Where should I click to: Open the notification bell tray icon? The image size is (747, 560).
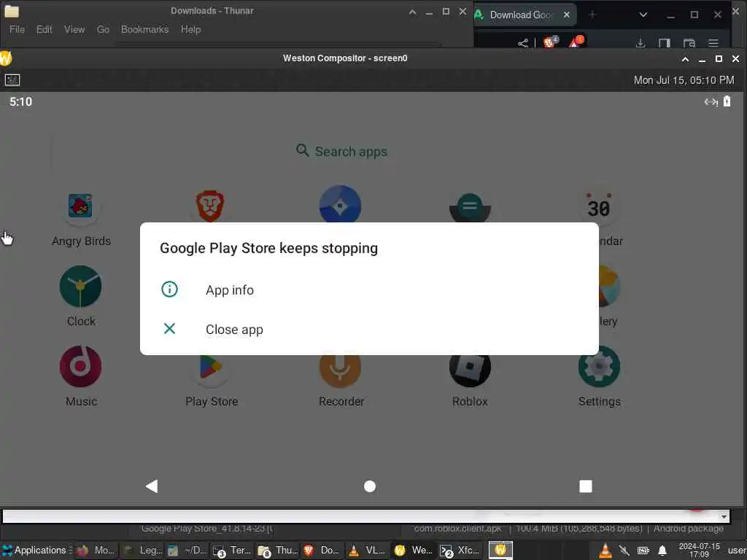coord(662,551)
